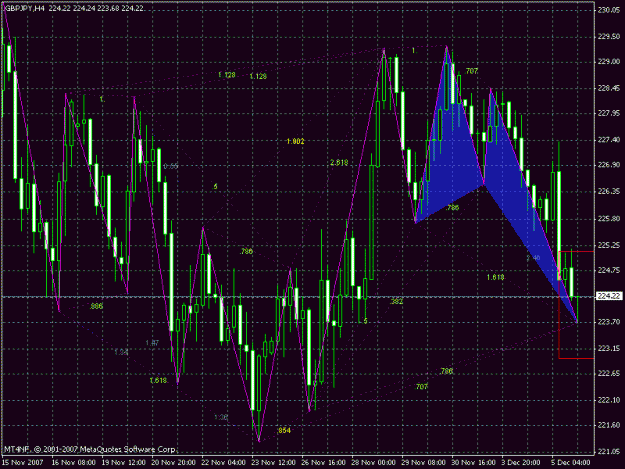
Task: Select the 222.65 price axis label
Action: point(609,373)
